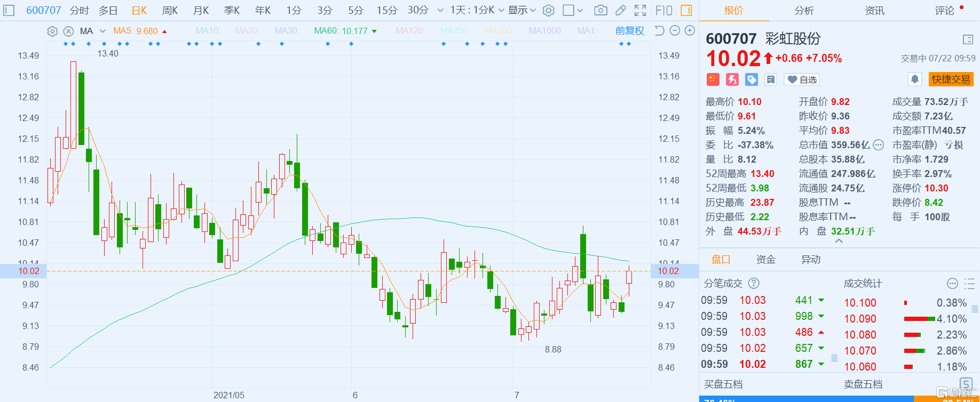Open the MA indicator dropdown
Viewport: 980px width, 402px height.
tap(102, 31)
